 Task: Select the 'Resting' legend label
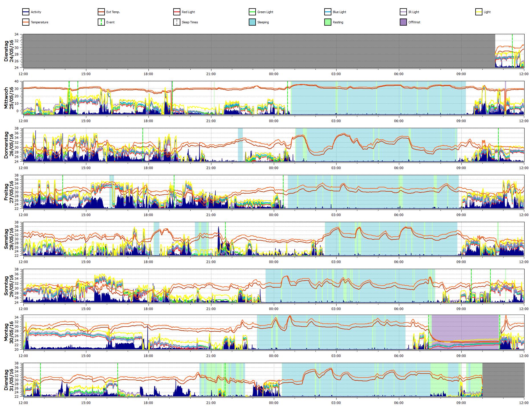click(338, 22)
